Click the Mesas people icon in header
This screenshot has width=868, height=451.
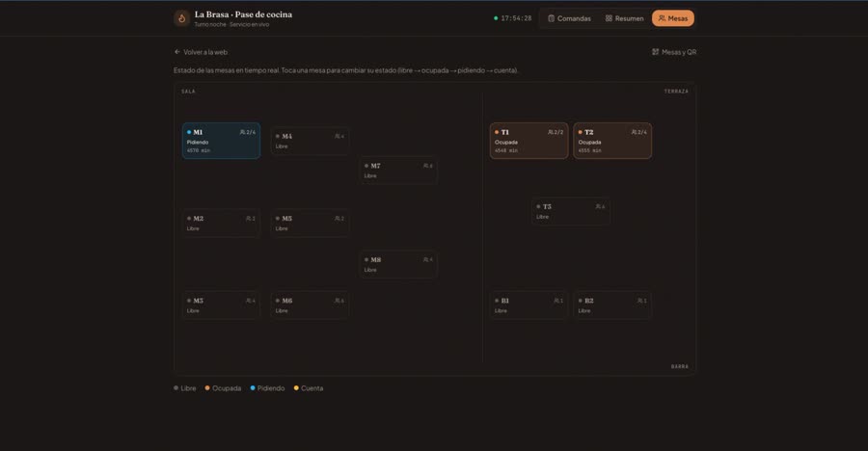tap(662, 18)
